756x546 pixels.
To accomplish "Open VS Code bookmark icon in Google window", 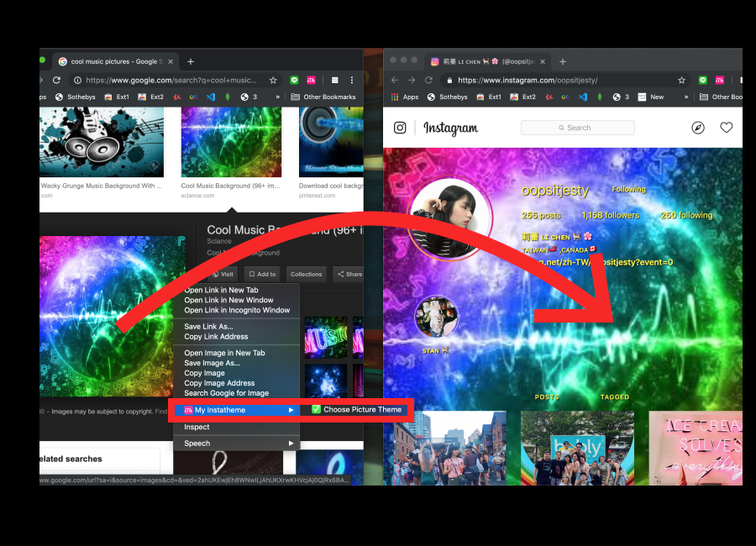I will 211,97.
